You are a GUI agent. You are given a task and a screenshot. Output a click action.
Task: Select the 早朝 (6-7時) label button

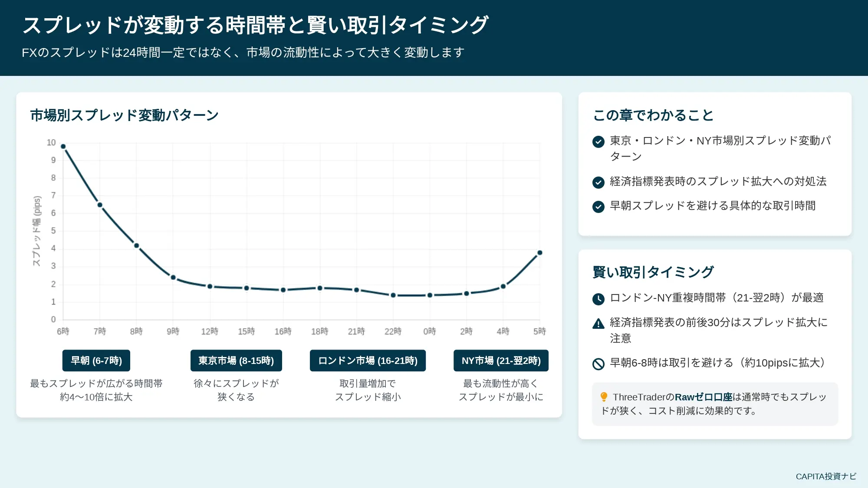coord(96,360)
